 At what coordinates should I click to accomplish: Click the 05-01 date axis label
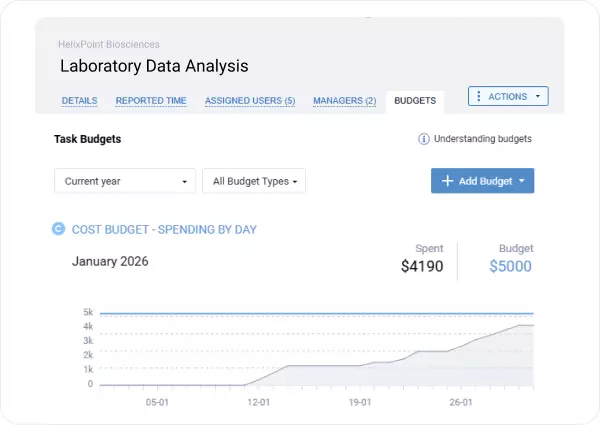coord(157,402)
